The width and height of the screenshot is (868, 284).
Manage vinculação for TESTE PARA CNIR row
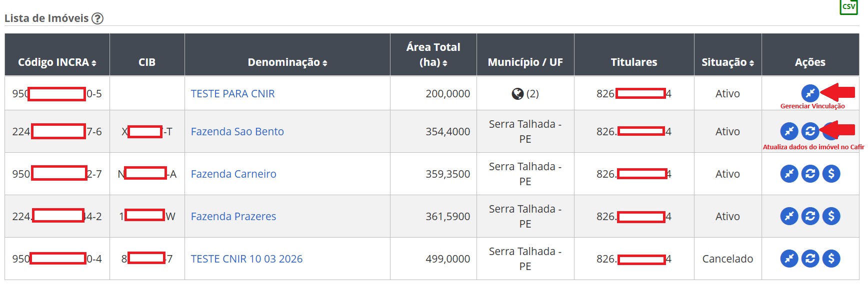coord(810,93)
